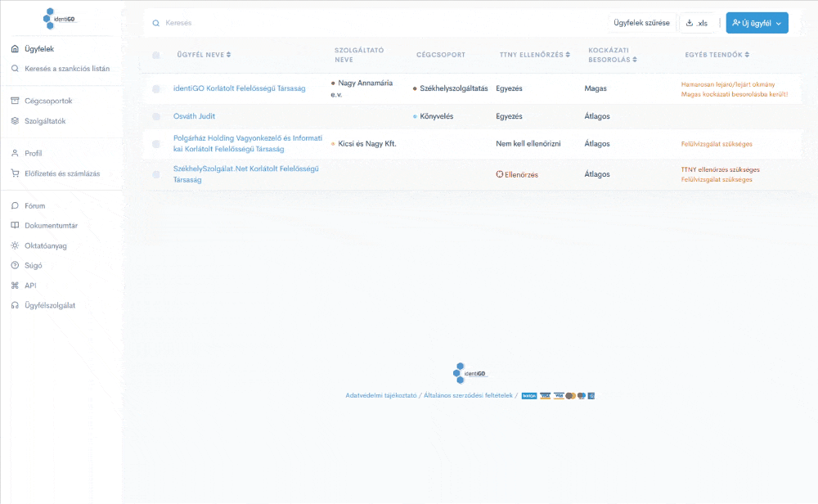
Task: Click the Mastercard icon in the footer
Action: pyautogui.click(x=571, y=396)
